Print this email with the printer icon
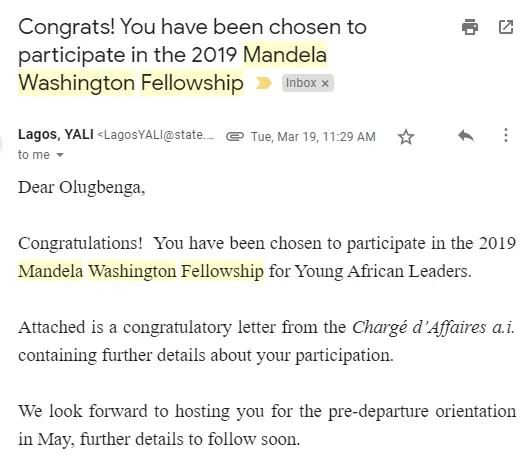 (x=470, y=27)
